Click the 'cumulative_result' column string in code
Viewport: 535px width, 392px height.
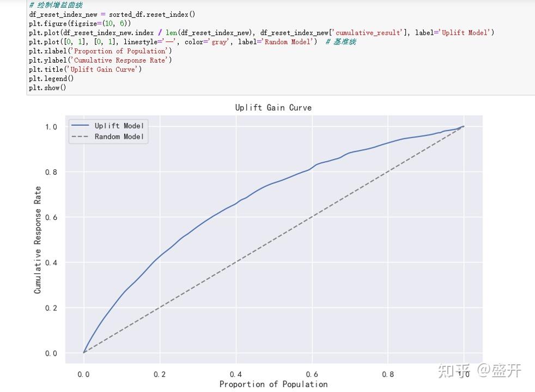(368, 33)
